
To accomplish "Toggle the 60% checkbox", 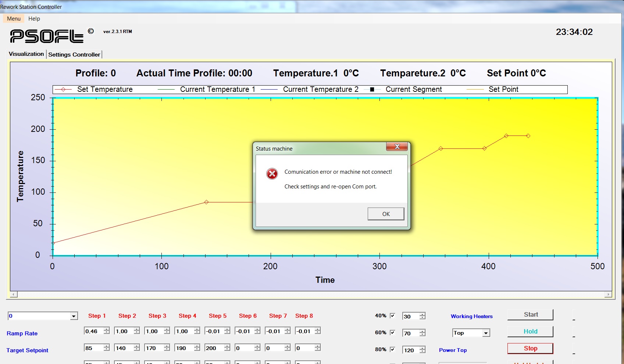I will click(392, 332).
